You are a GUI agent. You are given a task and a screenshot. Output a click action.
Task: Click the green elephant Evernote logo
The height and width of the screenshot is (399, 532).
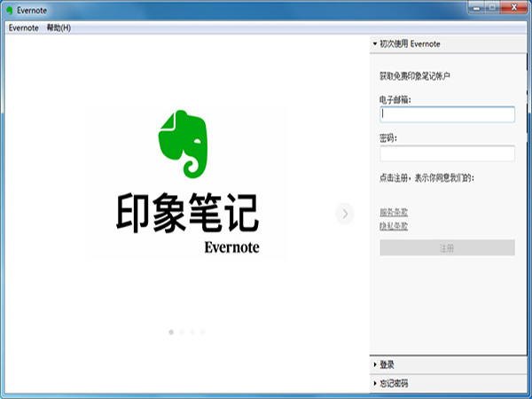coord(183,144)
